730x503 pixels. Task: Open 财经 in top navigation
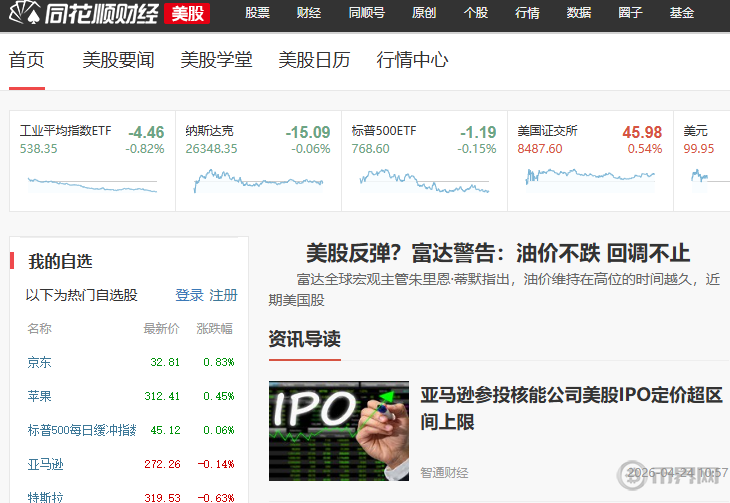pyautogui.click(x=309, y=13)
